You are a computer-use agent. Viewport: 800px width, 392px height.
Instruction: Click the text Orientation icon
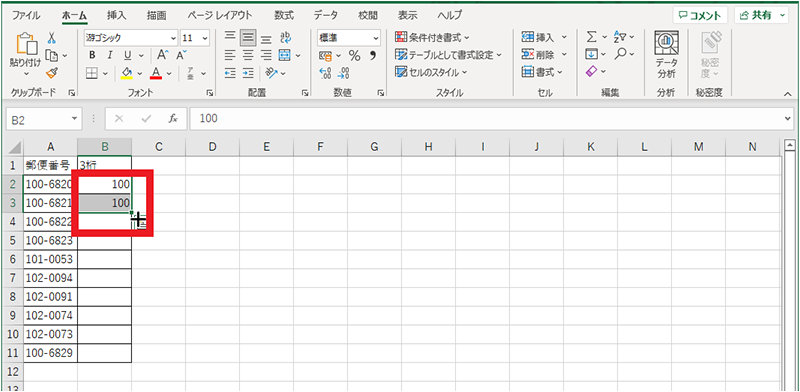coord(272,74)
